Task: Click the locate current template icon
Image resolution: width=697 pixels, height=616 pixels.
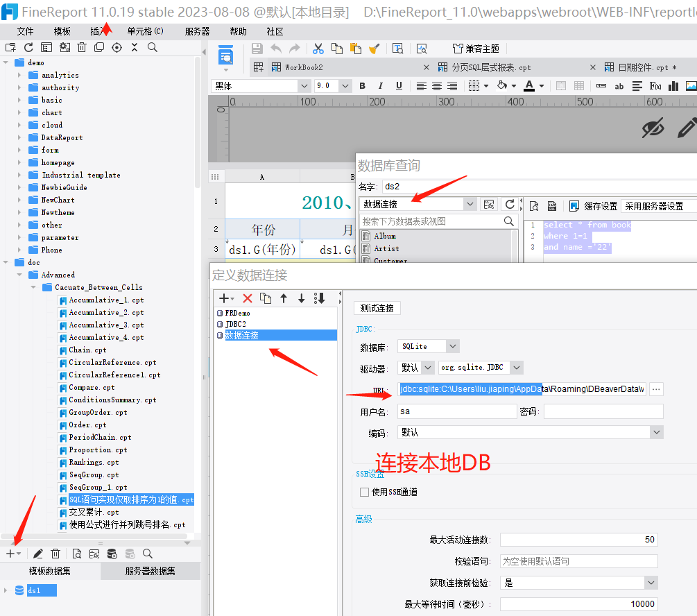Action: pos(117,48)
